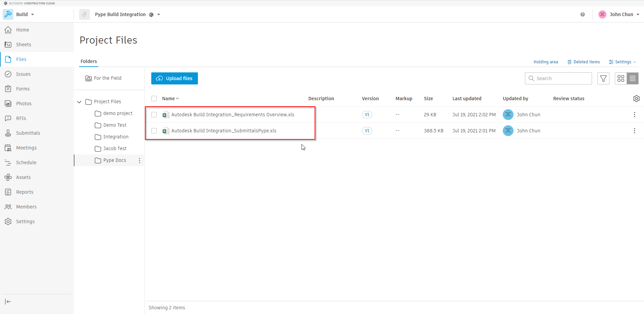Viewport: 644px width, 314px height.
Task: Open the filter funnel icon
Action: point(603,78)
